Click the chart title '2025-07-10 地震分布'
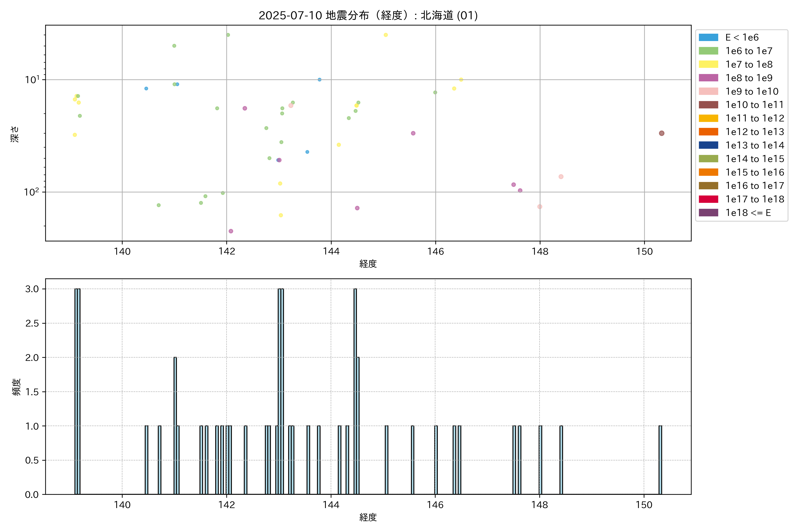This screenshot has width=798, height=532. 368,15
